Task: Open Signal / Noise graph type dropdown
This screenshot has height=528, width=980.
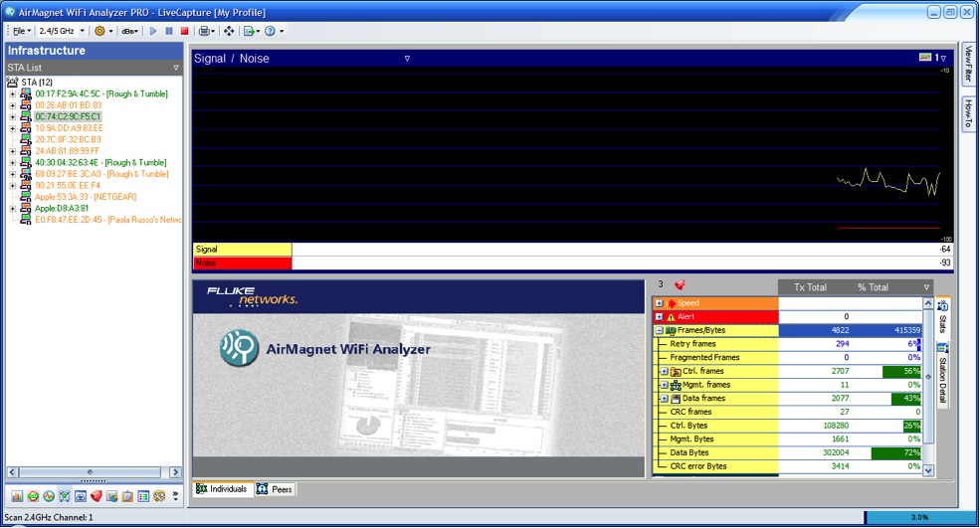Action: coord(407,59)
